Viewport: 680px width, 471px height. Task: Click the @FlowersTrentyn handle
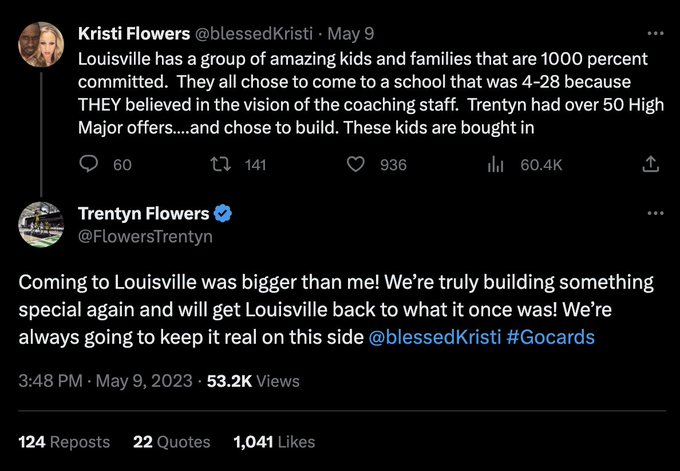coord(145,237)
